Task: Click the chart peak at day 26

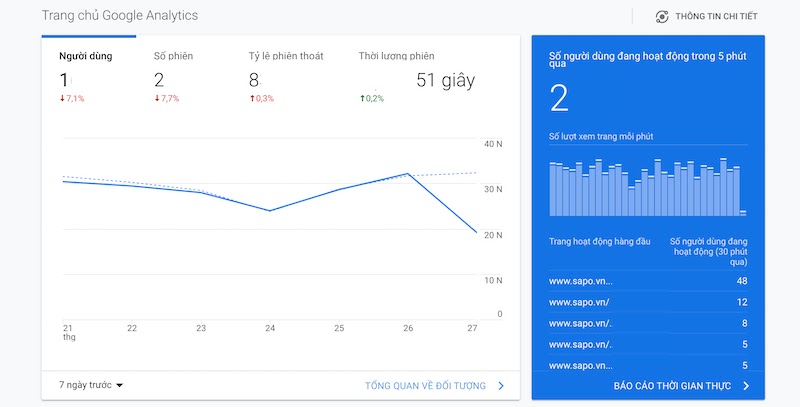Action: tap(408, 174)
